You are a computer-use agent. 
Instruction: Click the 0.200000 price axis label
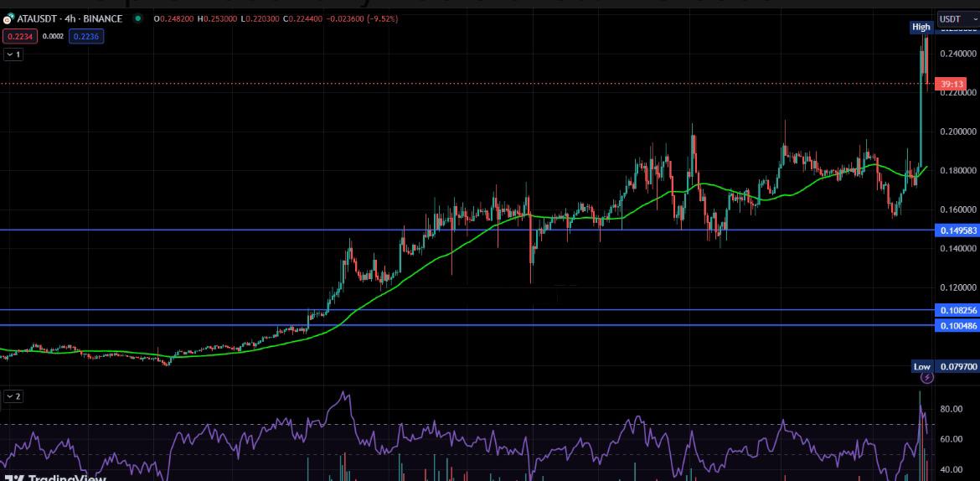point(957,132)
